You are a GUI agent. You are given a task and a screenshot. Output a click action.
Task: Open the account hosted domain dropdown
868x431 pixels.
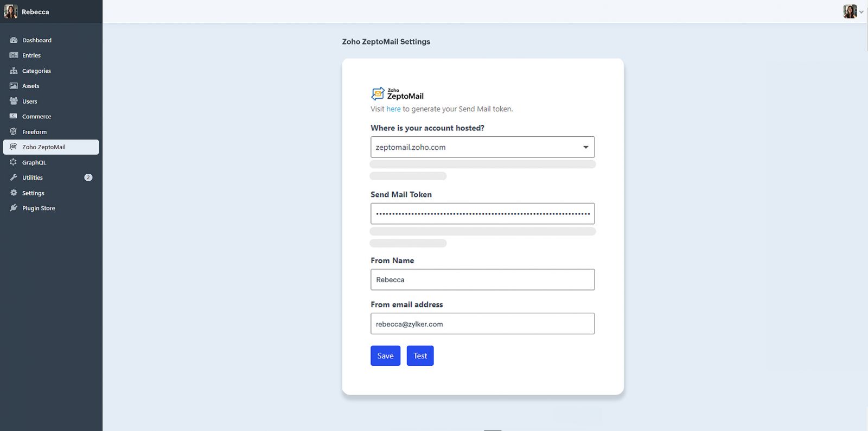tap(482, 147)
